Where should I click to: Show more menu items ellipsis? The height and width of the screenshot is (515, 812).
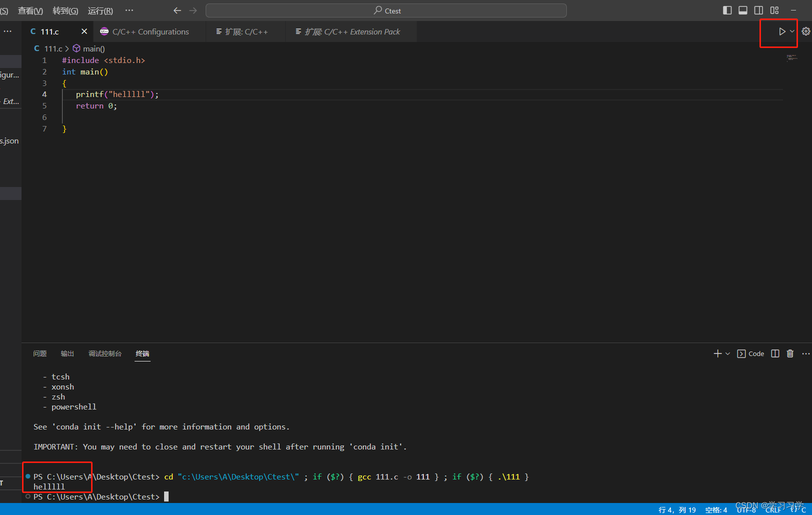pyautogui.click(x=129, y=10)
